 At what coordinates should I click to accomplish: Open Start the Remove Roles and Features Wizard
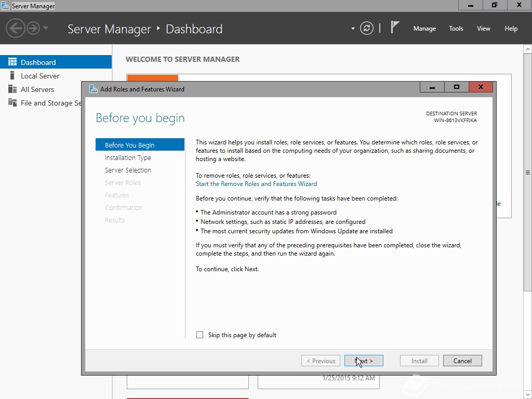(257, 183)
